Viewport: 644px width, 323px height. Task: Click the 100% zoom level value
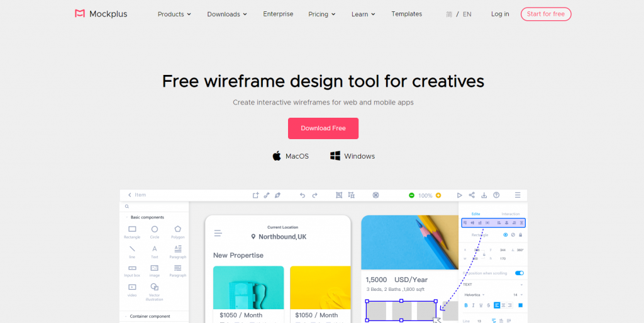click(x=425, y=196)
